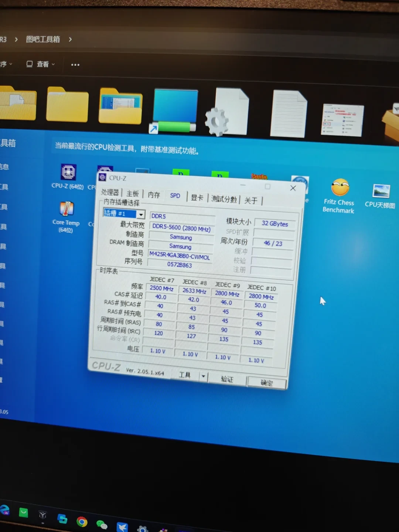This screenshot has height=532, width=399.
Task: Open the 测试分数 tab
Action: click(x=224, y=199)
